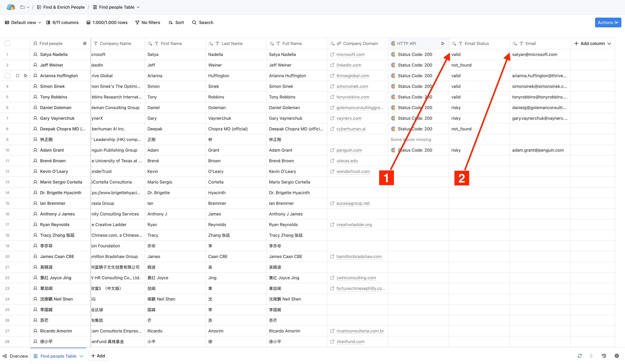The image size is (625, 364).
Task: Click the Search button
Action: (203, 23)
